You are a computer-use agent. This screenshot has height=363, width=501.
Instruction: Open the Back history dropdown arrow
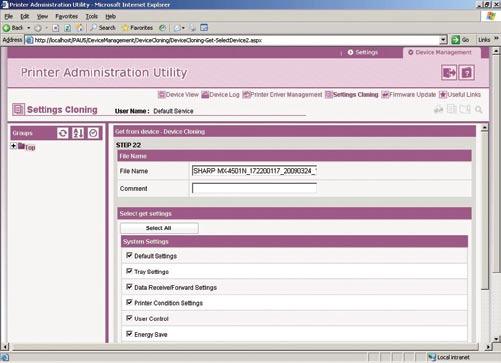(29, 28)
